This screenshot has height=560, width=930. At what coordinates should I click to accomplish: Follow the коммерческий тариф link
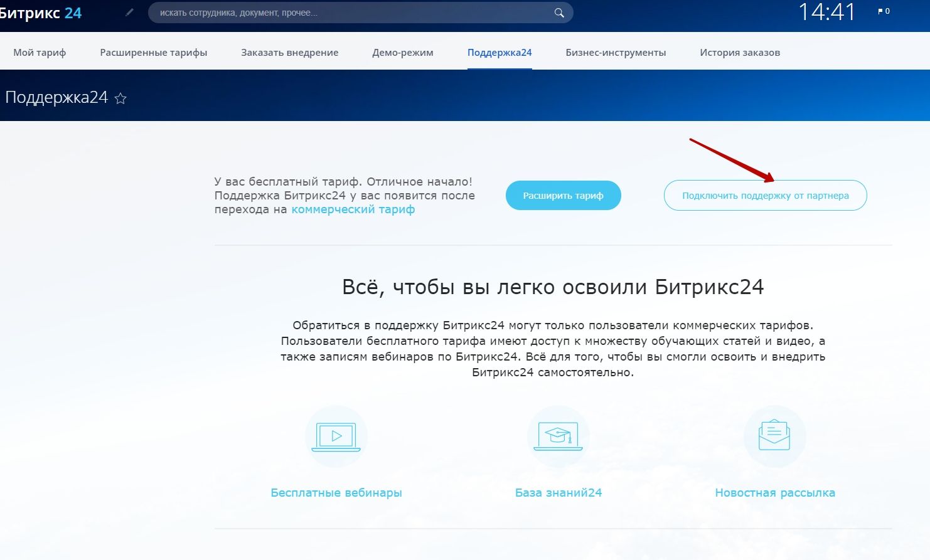[x=353, y=209]
